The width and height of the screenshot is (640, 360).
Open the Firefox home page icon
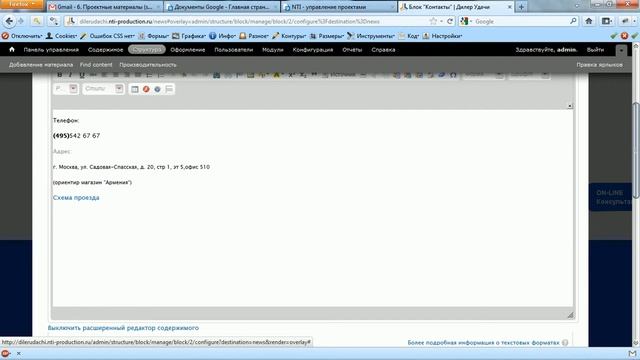point(589,21)
